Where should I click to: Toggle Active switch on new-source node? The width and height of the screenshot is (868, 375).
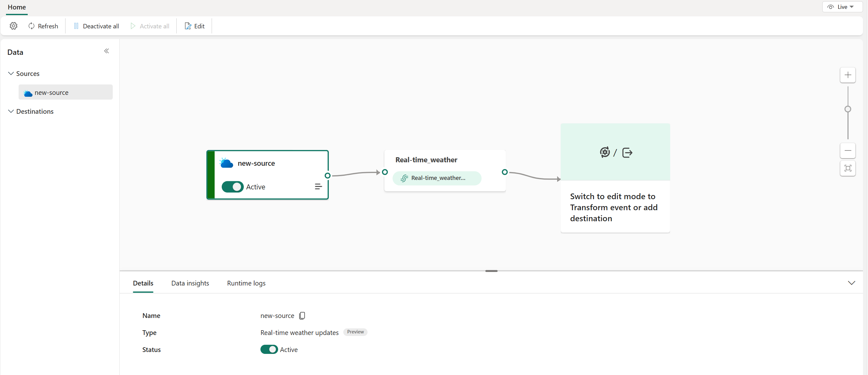click(x=232, y=187)
